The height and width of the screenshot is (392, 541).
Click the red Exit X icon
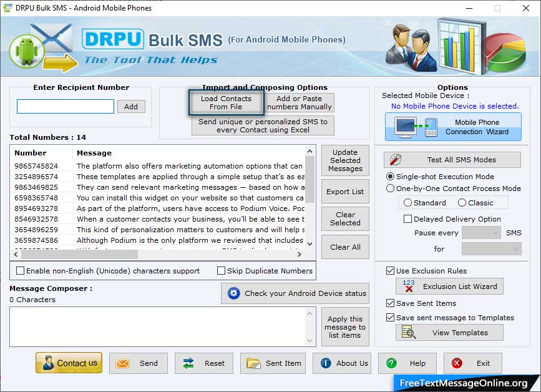[457, 363]
